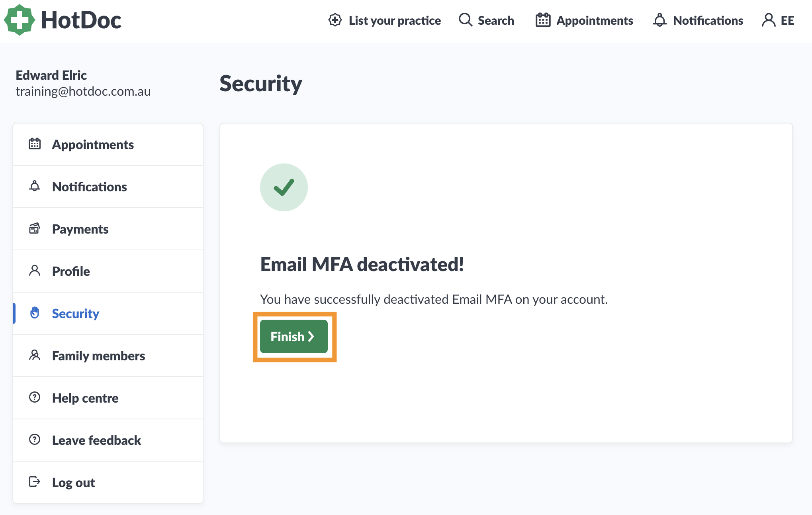This screenshot has width=812, height=515.
Task: Click the Security hand icon in sidebar
Action: 35,313
